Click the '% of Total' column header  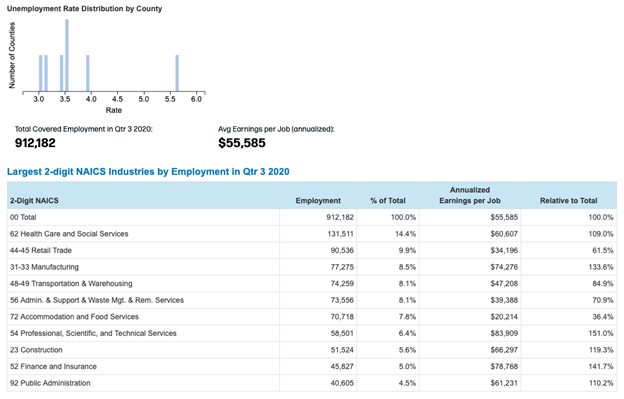point(388,200)
